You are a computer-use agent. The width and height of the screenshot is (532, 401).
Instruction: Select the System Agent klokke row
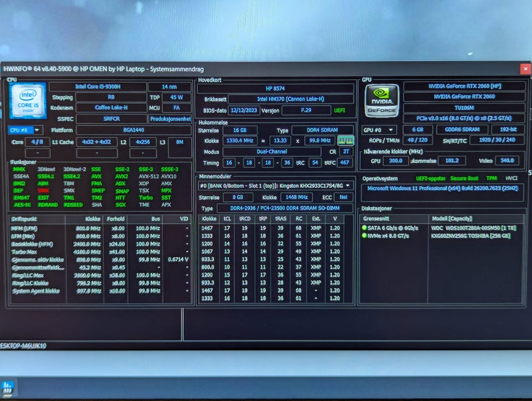tap(100, 291)
